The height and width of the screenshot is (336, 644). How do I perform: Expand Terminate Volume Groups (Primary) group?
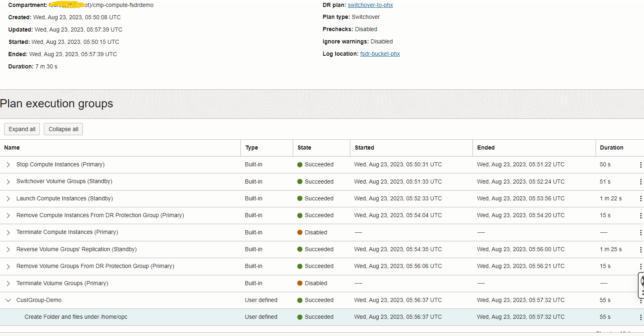coord(8,284)
